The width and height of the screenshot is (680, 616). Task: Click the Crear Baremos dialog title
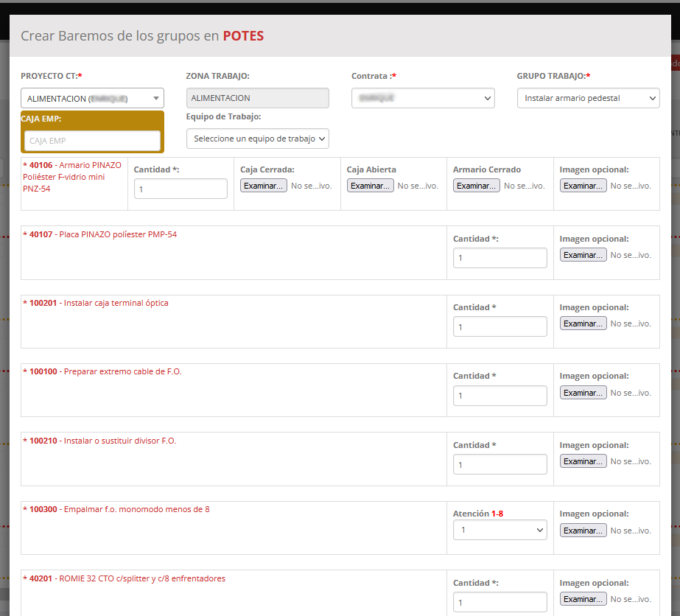[x=142, y=36]
